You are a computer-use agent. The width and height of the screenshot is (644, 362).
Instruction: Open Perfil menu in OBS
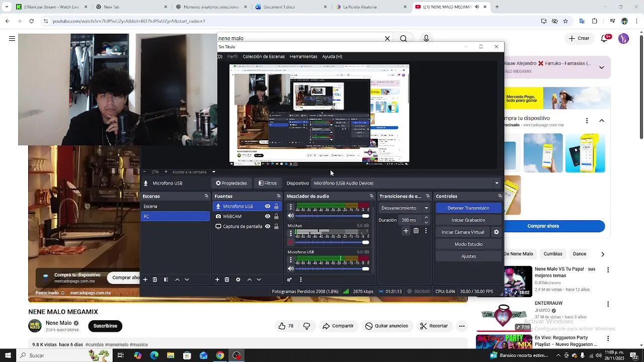(x=232, y=56)
